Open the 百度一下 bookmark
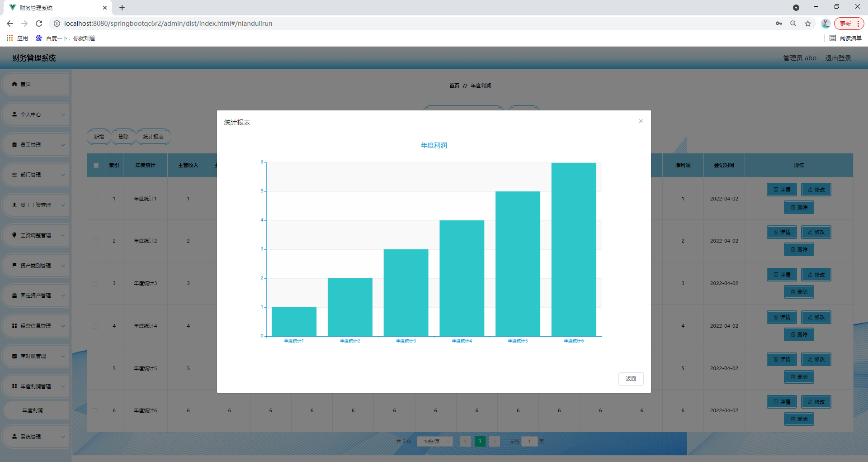Image resolution: width=868 pixels, height=462 pixels. point(66,38)
